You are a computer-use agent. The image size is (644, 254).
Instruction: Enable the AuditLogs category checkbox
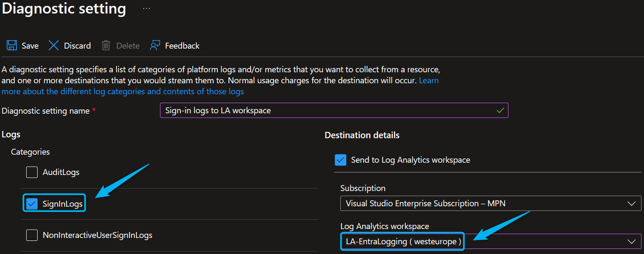coord(32,172)
